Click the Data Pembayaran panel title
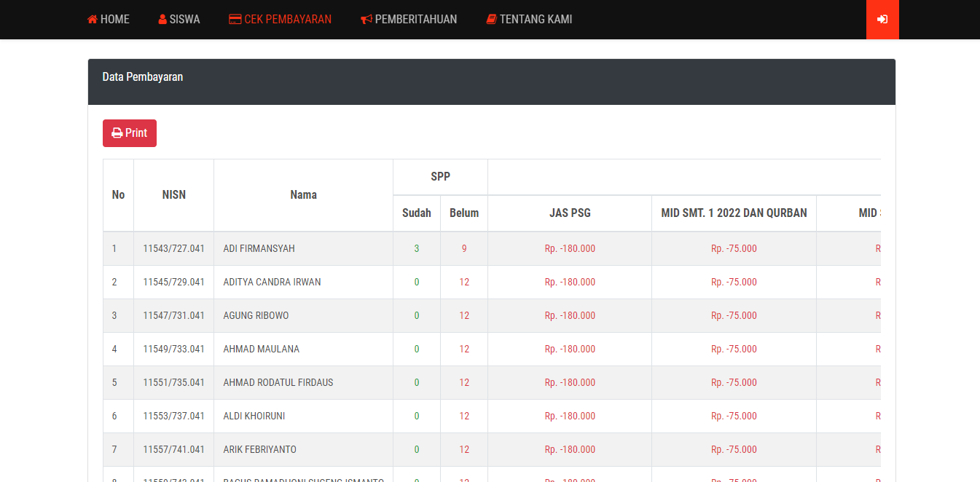The image size is (980, 482). click(x=143, y=77)
